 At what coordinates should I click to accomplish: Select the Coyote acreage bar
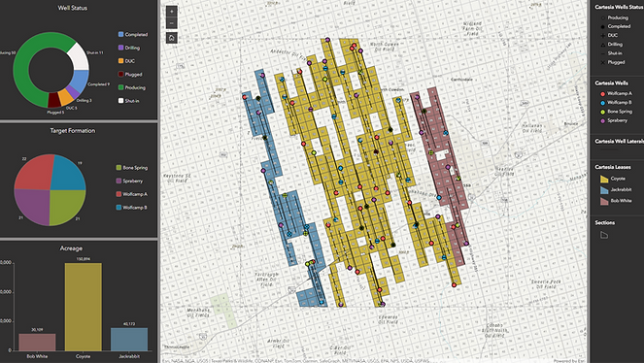click(x=84, y=307)
